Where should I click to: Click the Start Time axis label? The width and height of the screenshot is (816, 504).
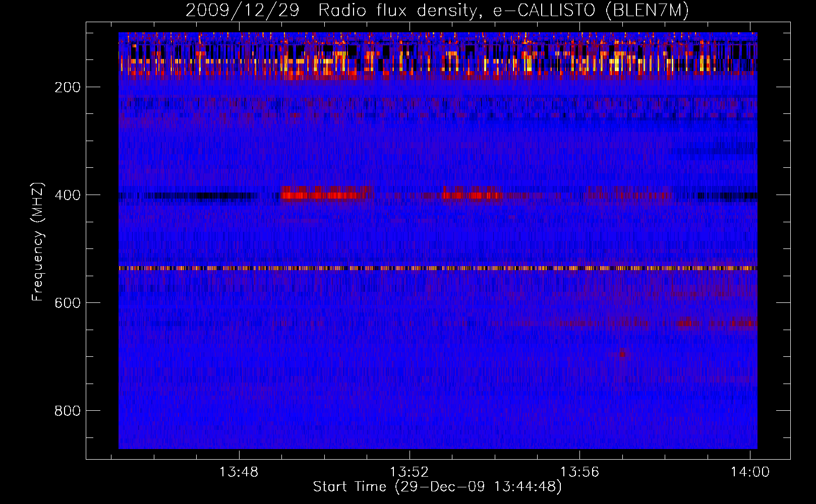[437, 487]
